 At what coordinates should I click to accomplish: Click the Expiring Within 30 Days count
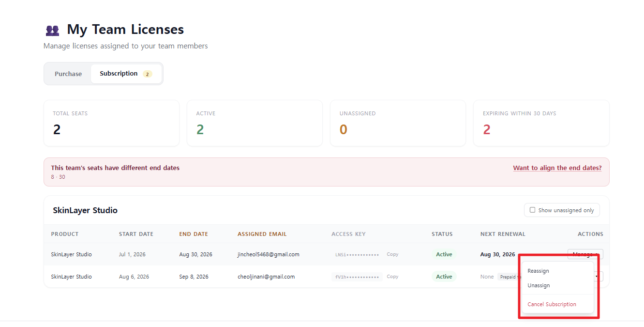(x=487, y=130)
